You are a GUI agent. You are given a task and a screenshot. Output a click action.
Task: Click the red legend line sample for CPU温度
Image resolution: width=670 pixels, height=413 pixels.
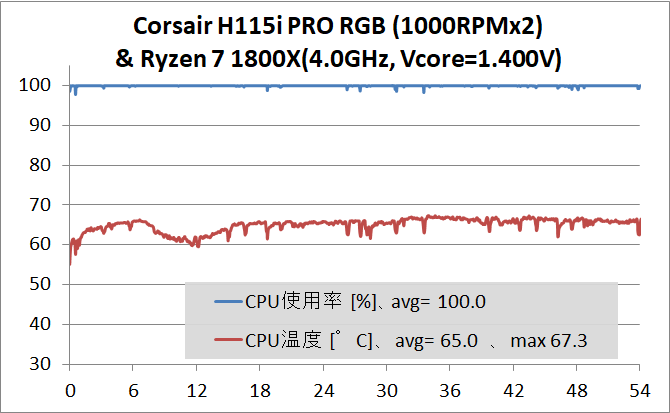point(229,340)
